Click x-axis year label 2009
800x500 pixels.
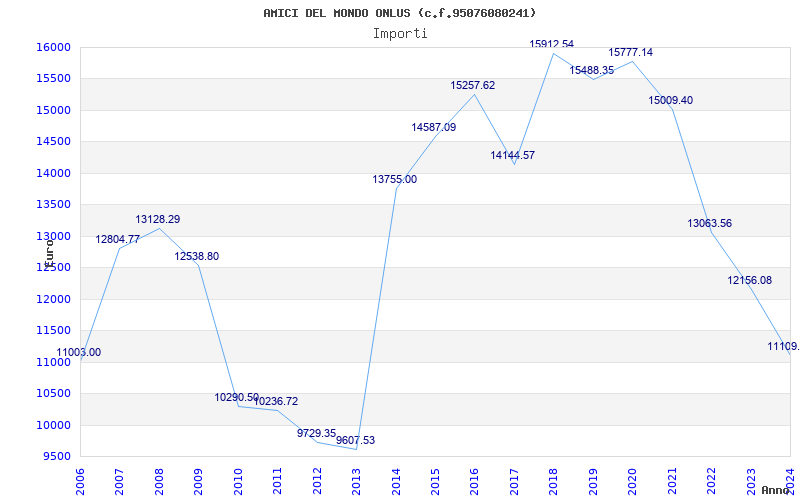[x=198, y=482]
